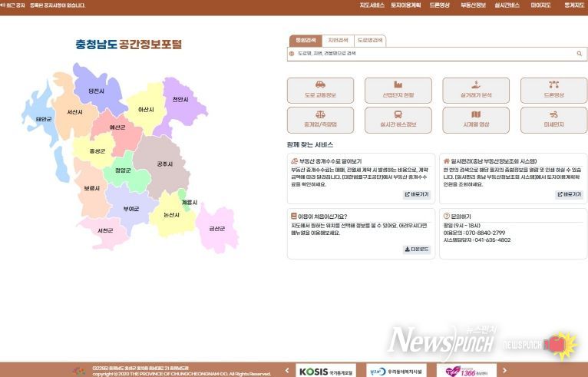Select 공주시 region on the map

pos(164,164)
